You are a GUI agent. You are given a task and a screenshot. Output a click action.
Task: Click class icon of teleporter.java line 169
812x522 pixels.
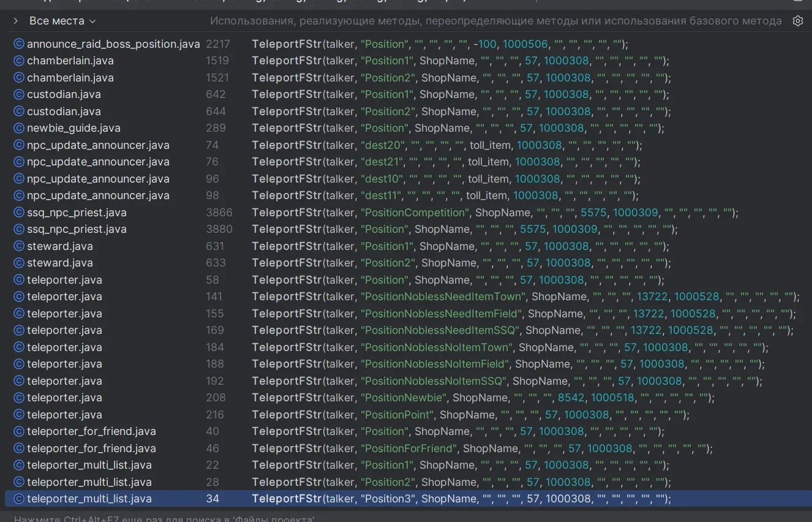(x=19, y=330)
